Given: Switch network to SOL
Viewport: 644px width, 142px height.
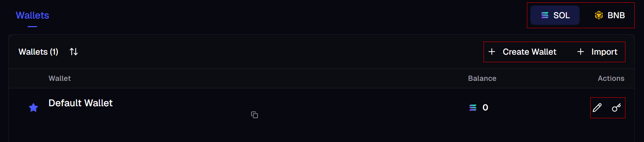Looking at the screenshot, I should pos(555,15).
